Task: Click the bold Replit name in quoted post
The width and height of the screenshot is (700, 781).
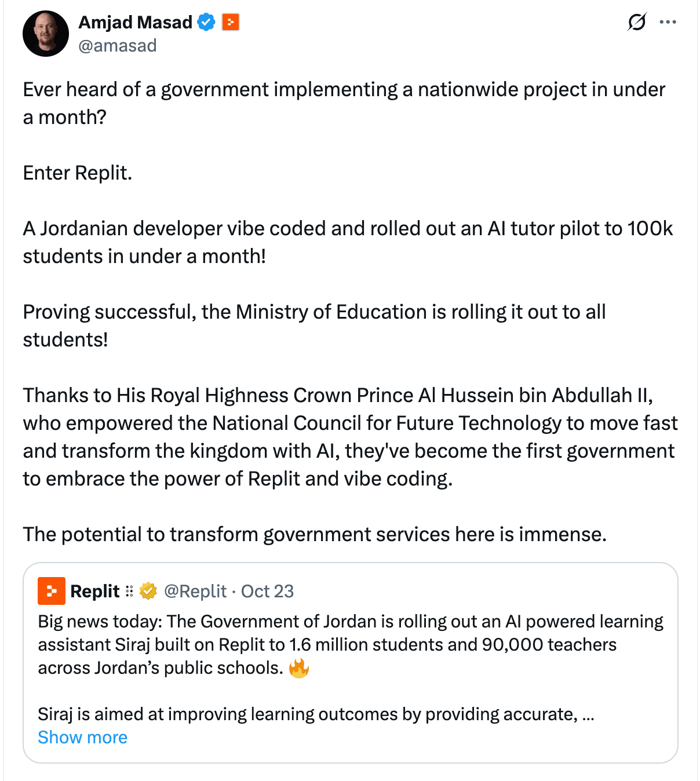Action: pyautogui.click(x=94, y=591)
